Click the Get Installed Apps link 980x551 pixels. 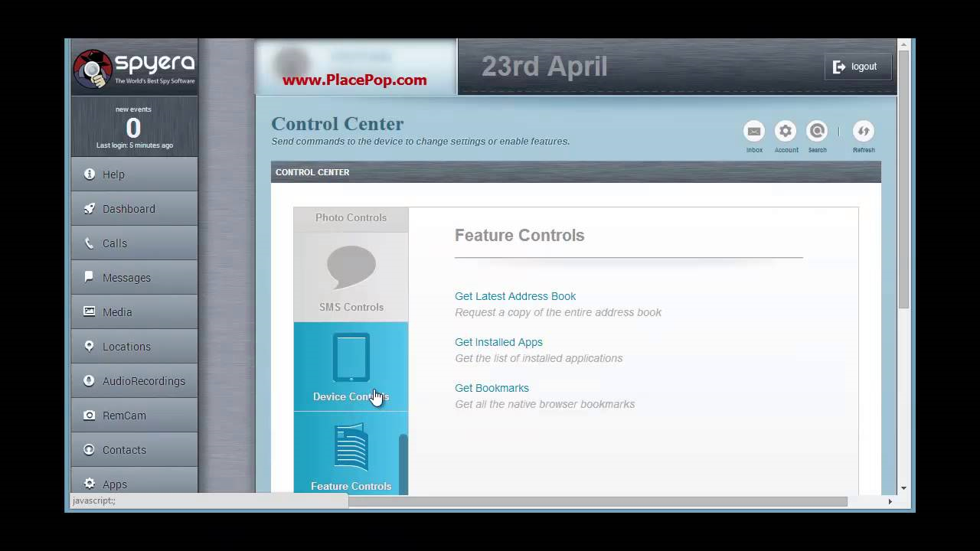498,342
